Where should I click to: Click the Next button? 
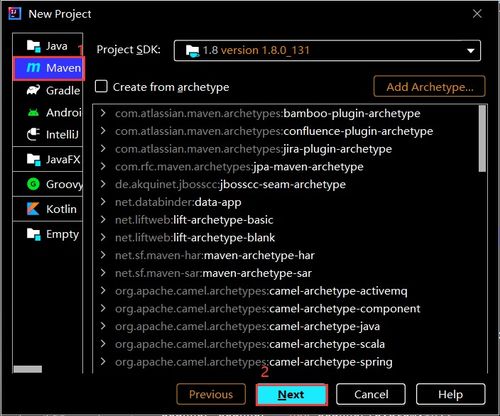point(292,395)
